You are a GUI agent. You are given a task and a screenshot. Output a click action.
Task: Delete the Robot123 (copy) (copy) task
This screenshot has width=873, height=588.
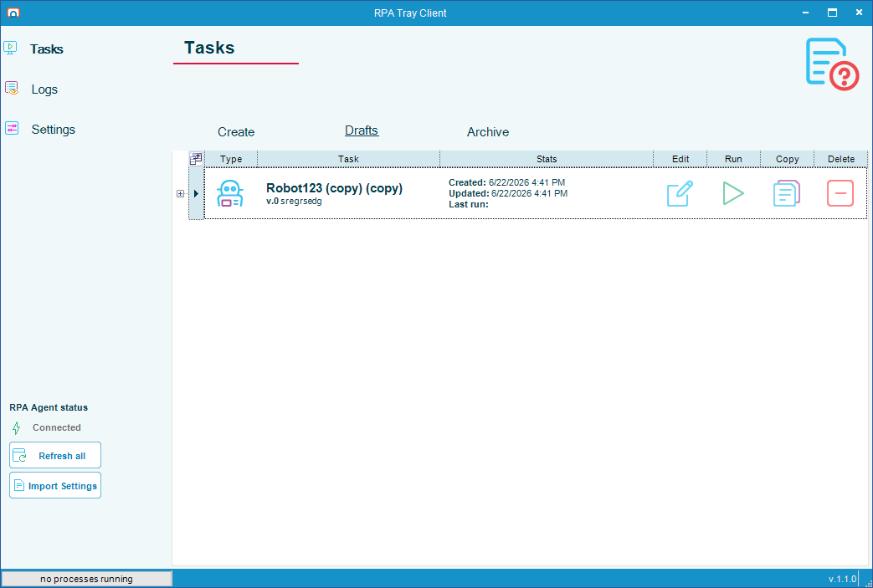click(x=840, y=193)
